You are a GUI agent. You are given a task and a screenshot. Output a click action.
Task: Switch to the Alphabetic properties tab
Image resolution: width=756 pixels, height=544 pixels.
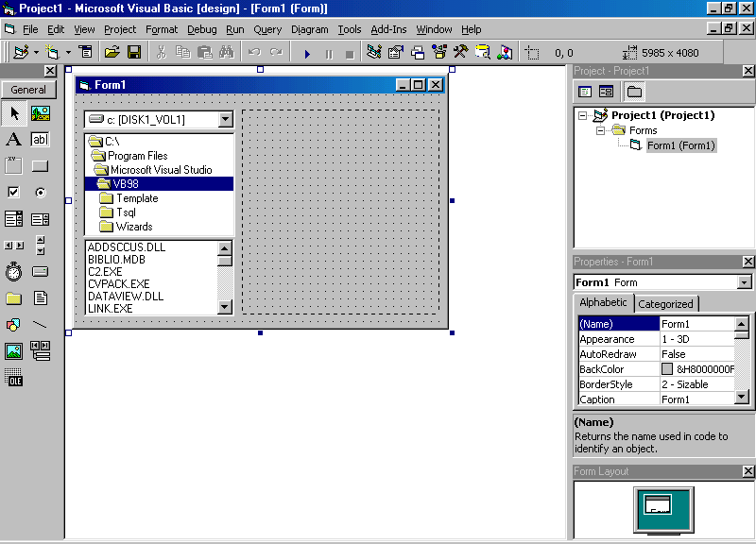(x=603, y=302)
